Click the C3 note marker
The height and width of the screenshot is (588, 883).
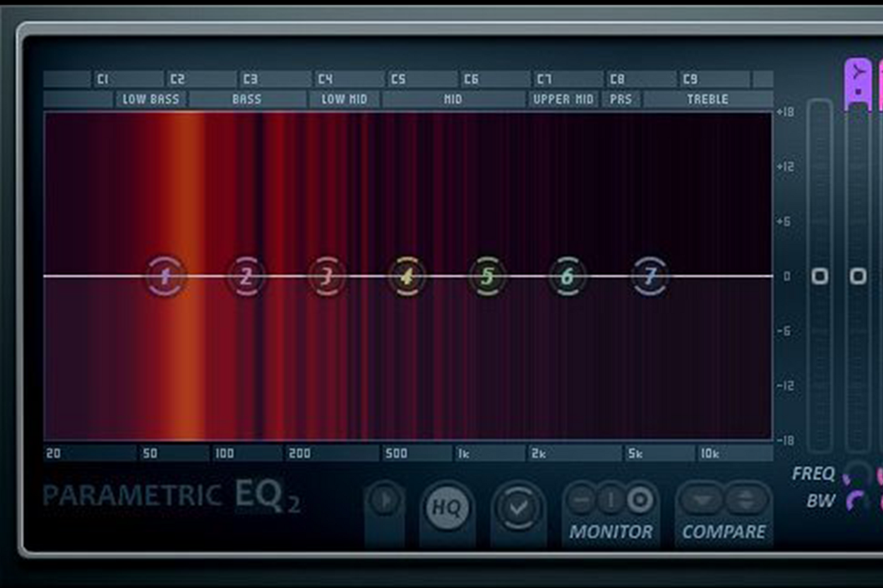(250, 79)
